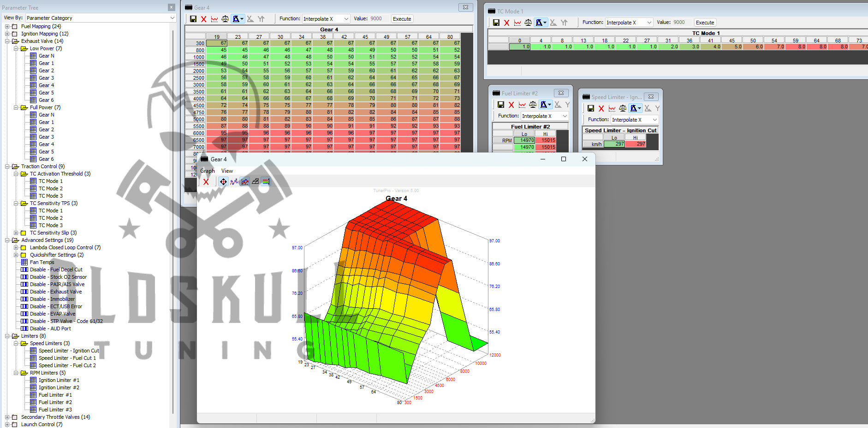Click the red X icon in the Fuel Limiter #2 toolbar

(511, 105)
